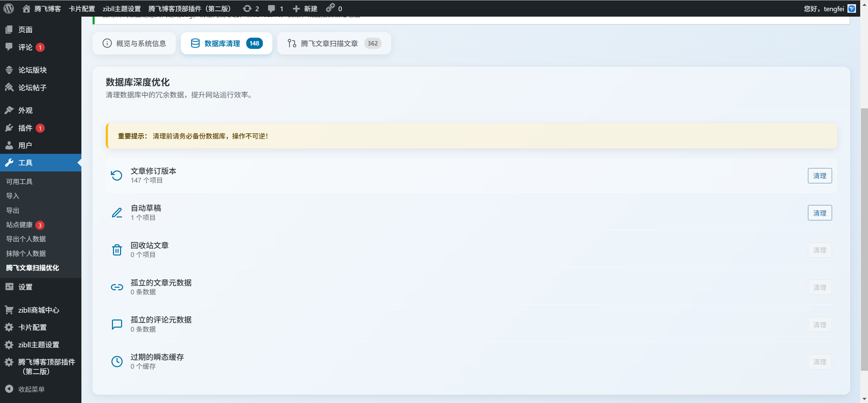Viewport: 868px width, 403px height.
Task: Clean 自动草稿 with 清理 button
Action: tap(819, 213)
